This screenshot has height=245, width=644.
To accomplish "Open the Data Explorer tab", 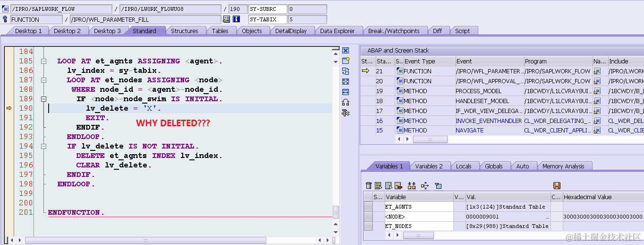I will [x=337, y=31].
